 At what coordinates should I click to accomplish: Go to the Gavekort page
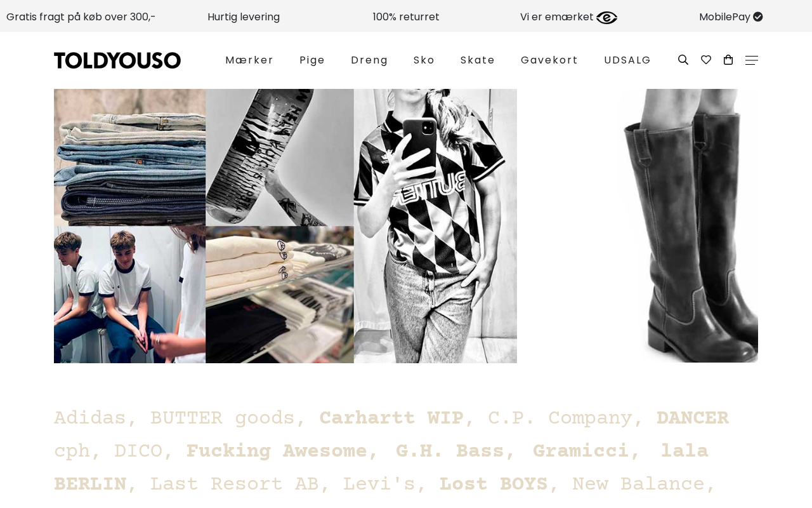pos(549,60)
